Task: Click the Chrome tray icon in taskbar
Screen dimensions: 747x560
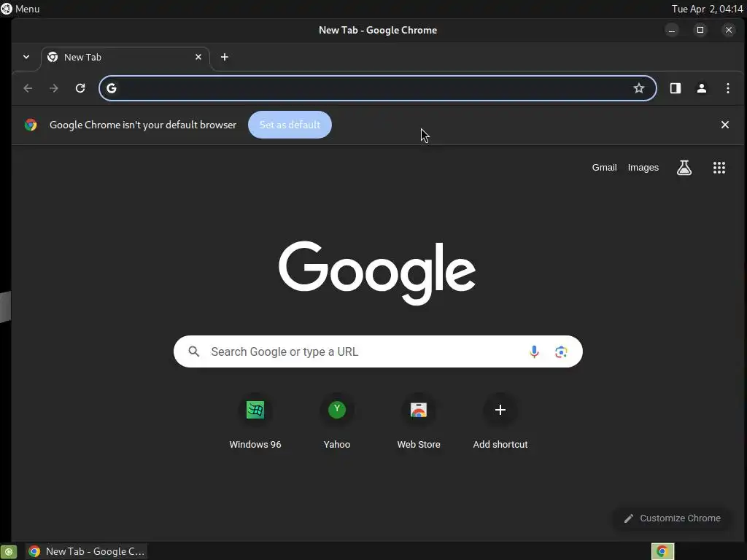Action: pyautogui.click(x=662, y=551)
